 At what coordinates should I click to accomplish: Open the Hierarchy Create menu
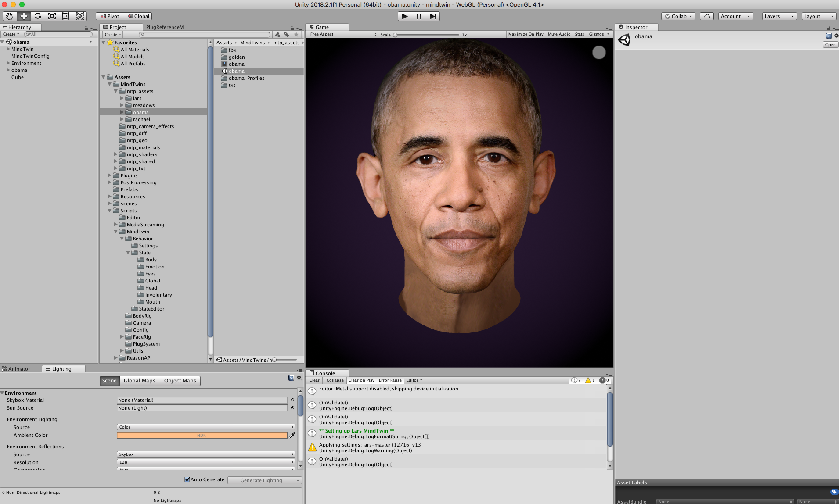click(x=11, y=34)
